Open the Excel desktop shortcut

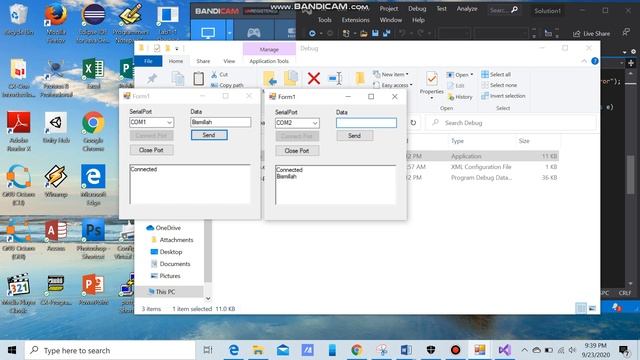[x=93, y=73]
